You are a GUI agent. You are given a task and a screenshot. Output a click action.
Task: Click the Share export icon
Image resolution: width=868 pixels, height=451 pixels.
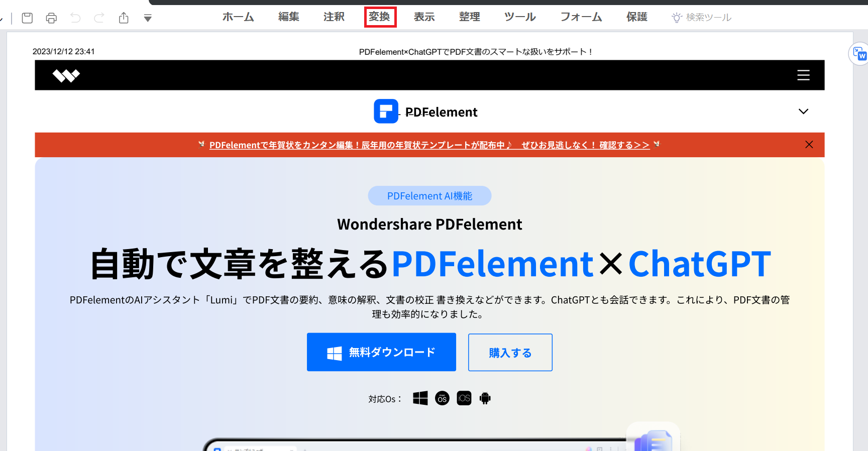click(124, 18)
